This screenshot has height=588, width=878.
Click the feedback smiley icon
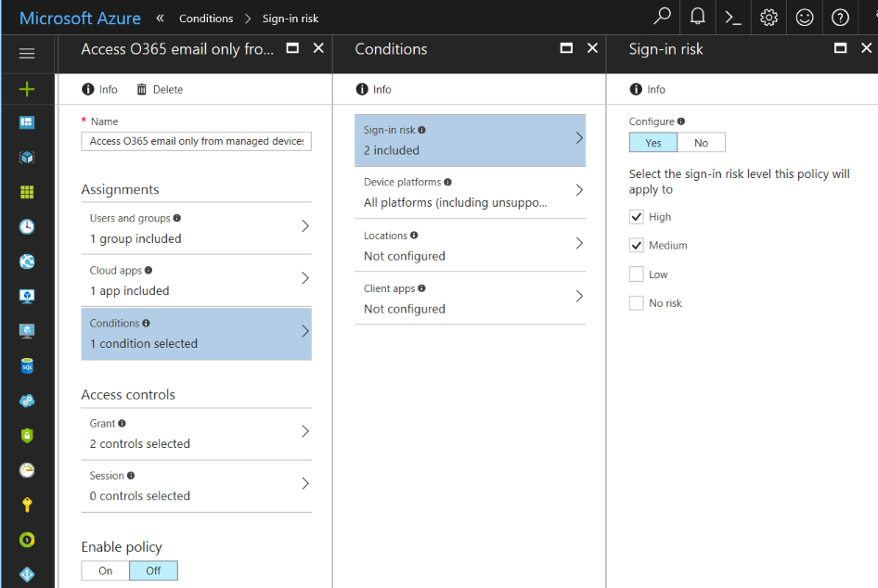coord(805,18)
